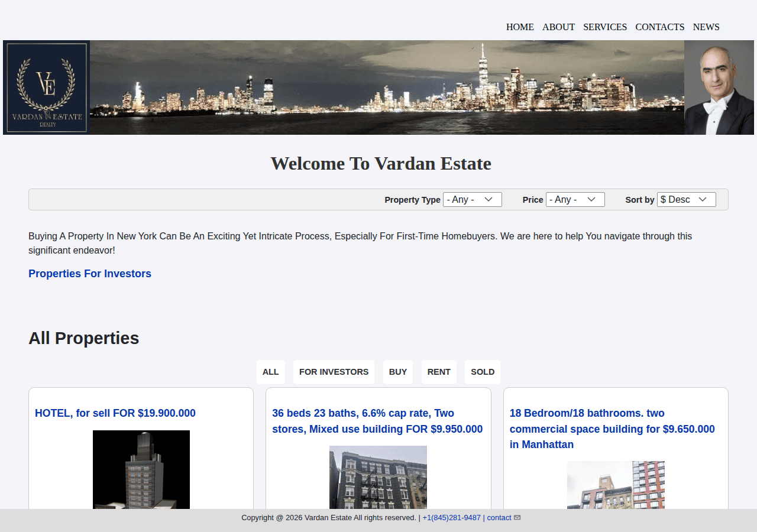
Task: Navigate to CONTACTS
Action: pos(660,27)
